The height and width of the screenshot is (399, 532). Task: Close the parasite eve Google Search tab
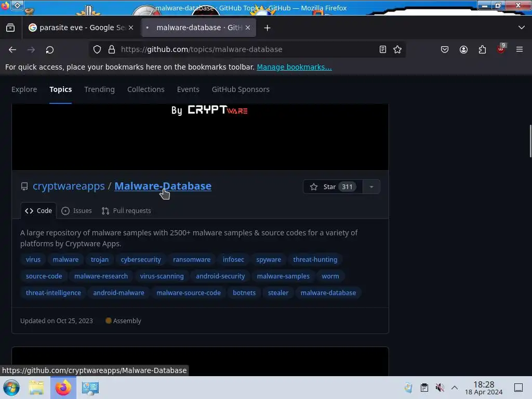(x=131, y=28)
